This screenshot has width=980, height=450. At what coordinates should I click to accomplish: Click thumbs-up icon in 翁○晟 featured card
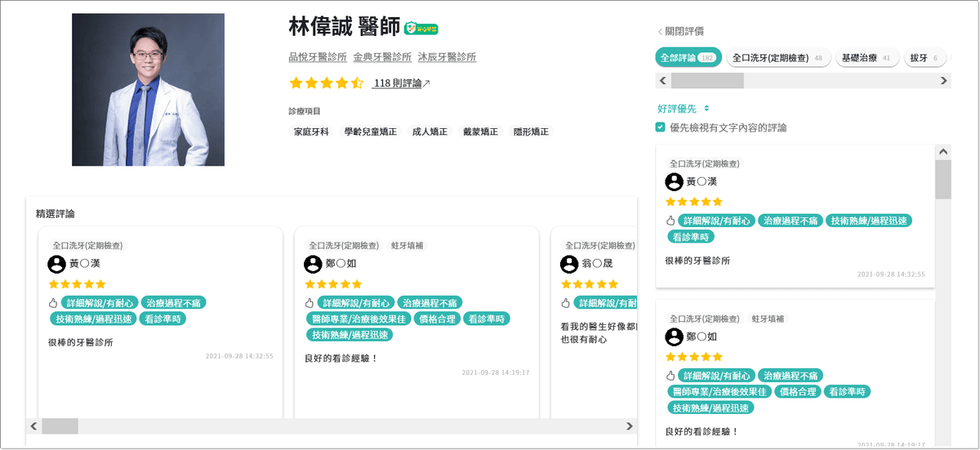click(x=566, y=303)
